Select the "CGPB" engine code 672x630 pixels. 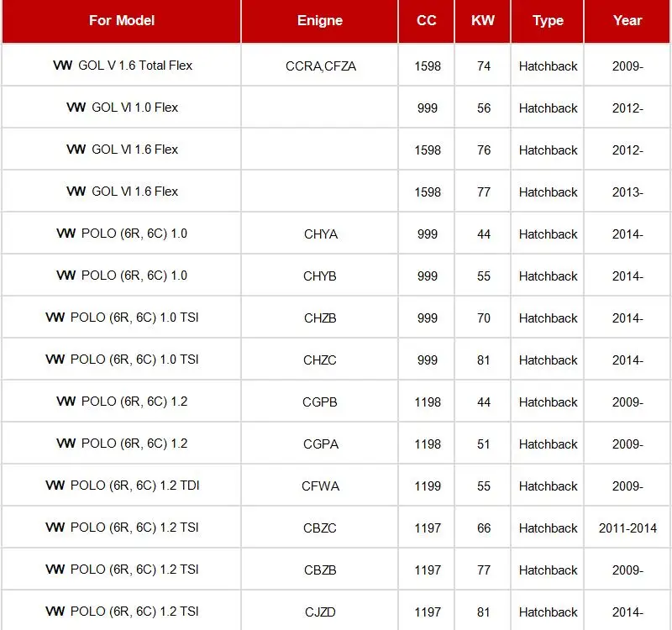(x=320, y=402)
